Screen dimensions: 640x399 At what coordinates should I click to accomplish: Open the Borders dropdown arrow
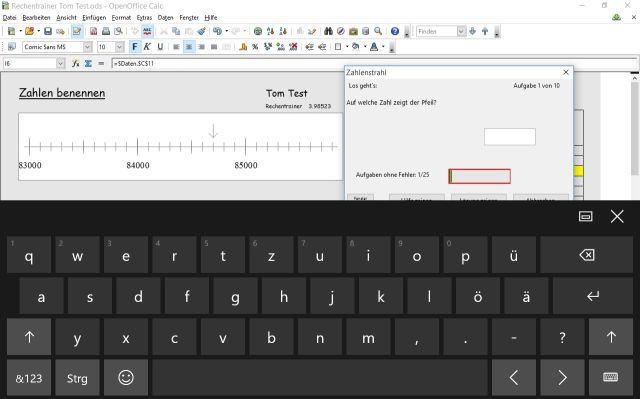tap(347, 47)
